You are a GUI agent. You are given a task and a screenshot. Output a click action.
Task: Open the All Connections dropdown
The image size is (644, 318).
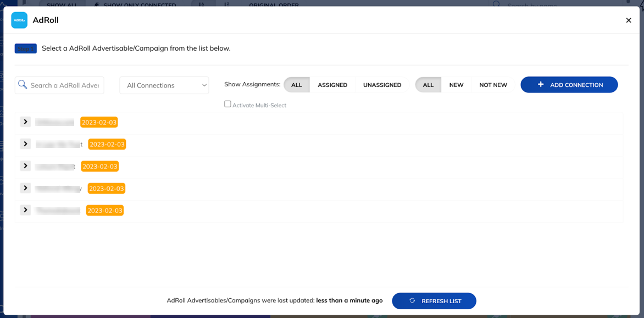pos(164,85)
